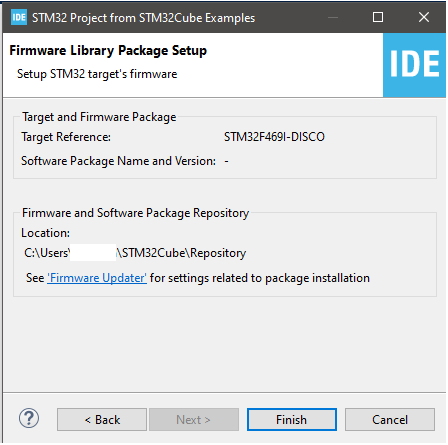
Task: Confirm project creation with Finish
Action: (x=292, y=420)
